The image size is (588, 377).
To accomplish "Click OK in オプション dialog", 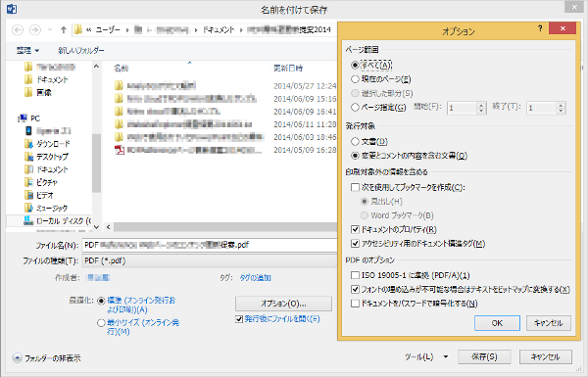I will [497, 323].
